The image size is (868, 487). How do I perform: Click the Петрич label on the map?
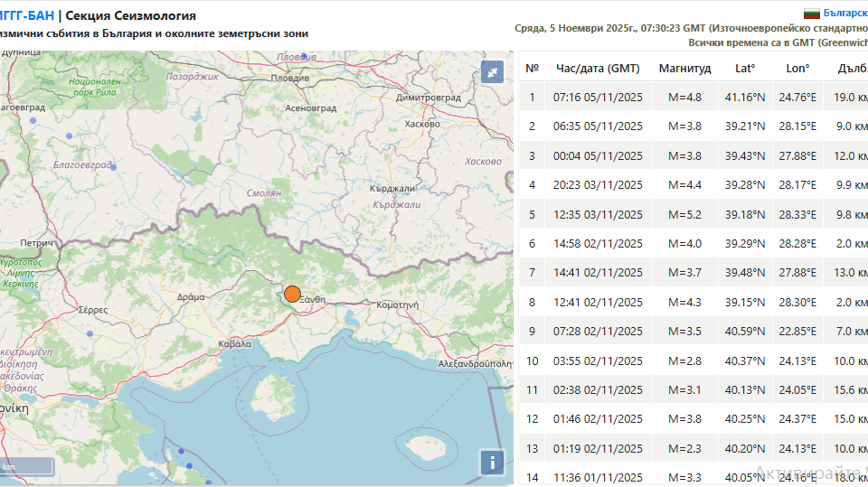point(36,243)
